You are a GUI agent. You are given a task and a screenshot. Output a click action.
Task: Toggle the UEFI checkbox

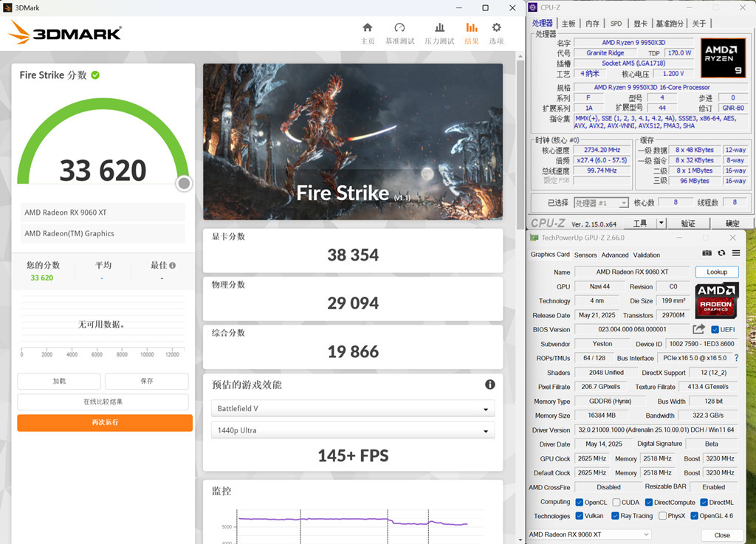[x=715, y=329]
